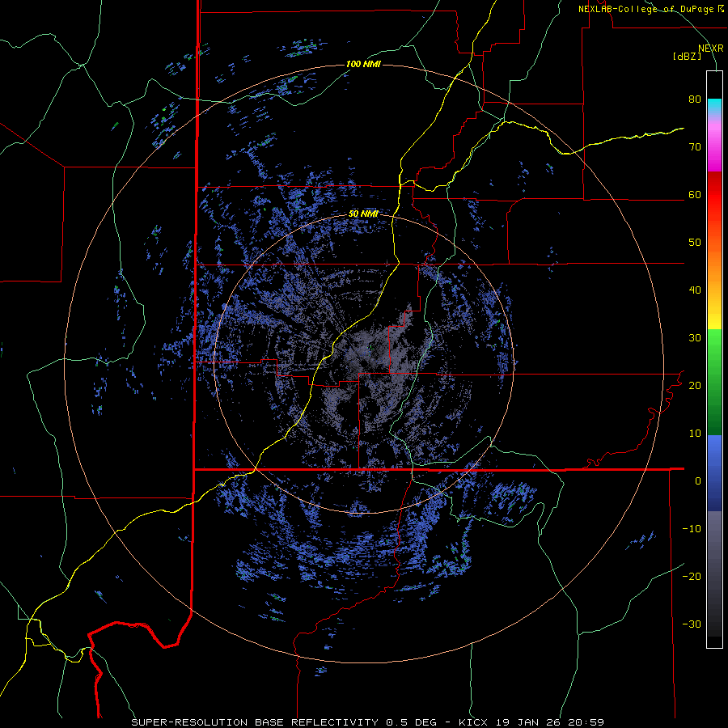The width and height of the screenshot is (728, 728).
Task: Pick the red segment of the dBZ color bar
Action: point(714,197)
